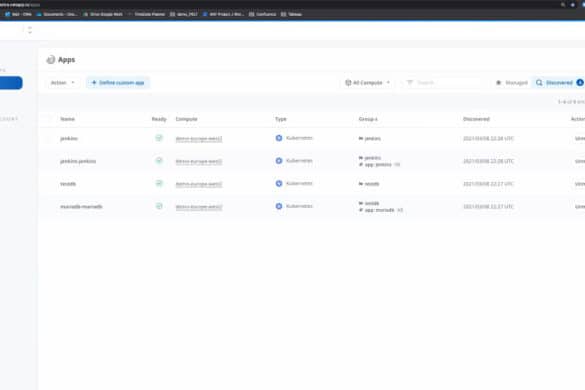Open the Action dropdown menu
The height and width of the screenshot is (390, 585).
(62, 82)
